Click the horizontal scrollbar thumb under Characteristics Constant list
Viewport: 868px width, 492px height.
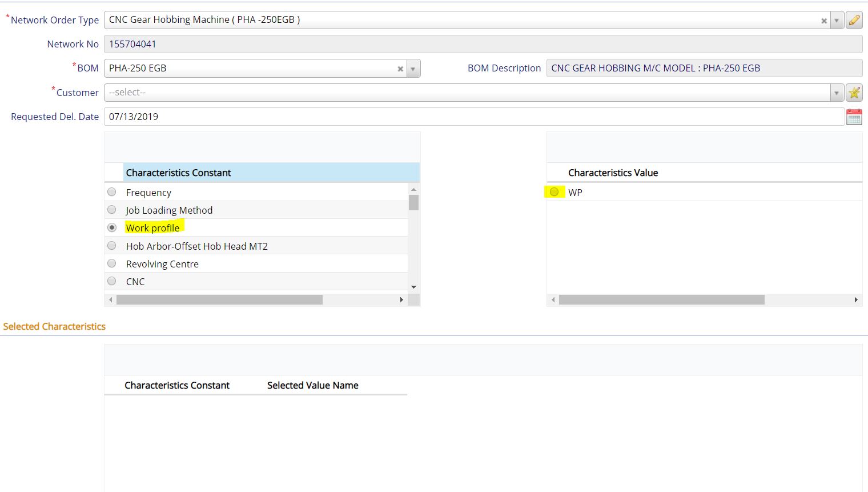click(219, 299)
